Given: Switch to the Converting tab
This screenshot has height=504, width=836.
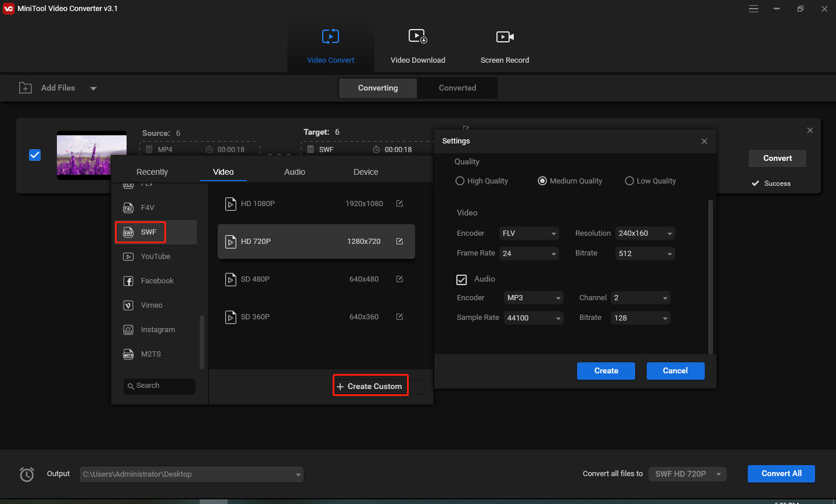Looking at the screenshot, I should point(378,88).
